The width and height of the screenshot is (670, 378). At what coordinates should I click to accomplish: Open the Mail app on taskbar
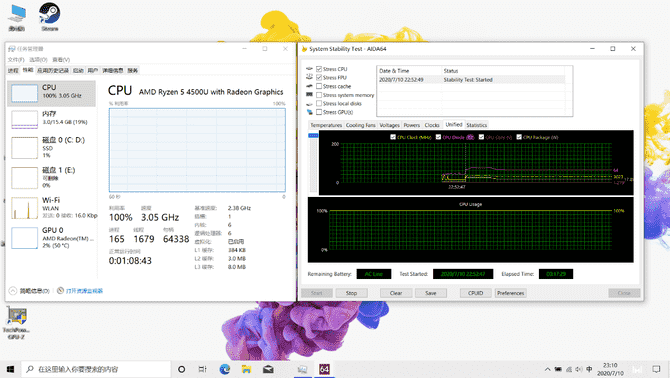pyautogui.click(x=268, y=369)
